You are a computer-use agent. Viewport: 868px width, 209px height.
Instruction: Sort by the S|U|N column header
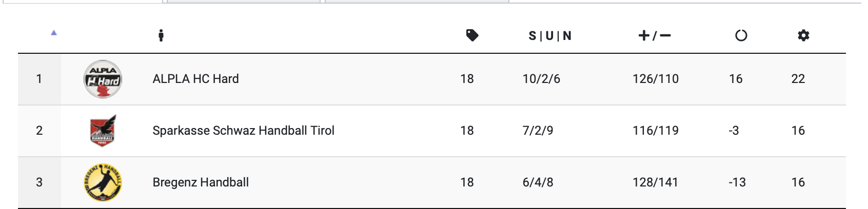click(x=550, y=36)
